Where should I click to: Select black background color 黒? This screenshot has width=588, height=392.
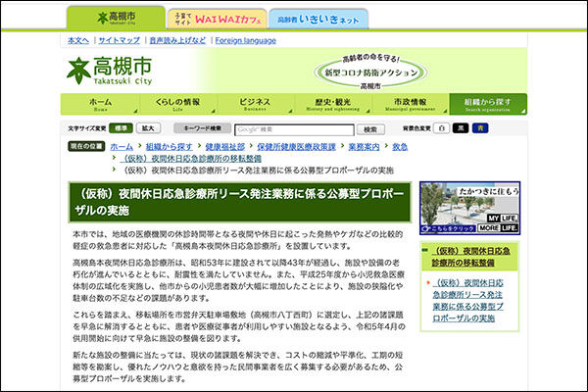tap(461, 128)
